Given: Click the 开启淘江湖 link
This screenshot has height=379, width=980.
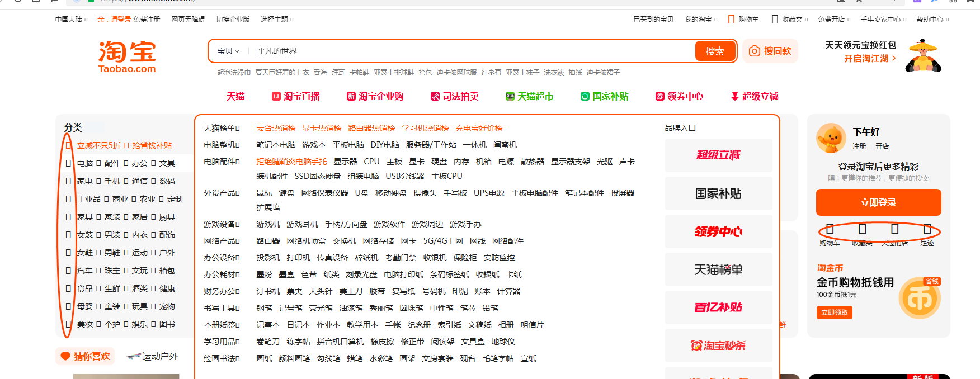Looking at the screenshot, I should (x=870, y=58).
